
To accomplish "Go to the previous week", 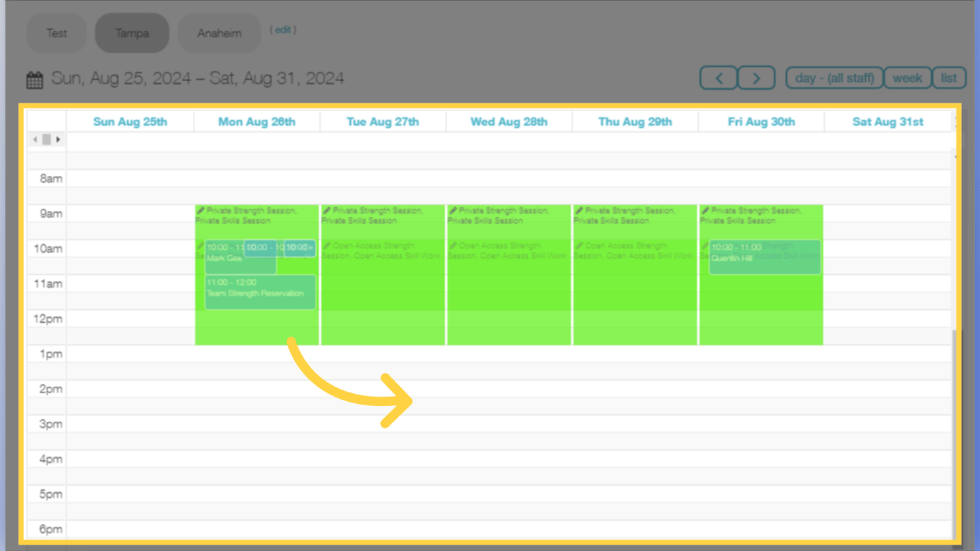I will [718, 77].
